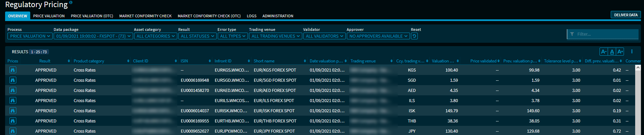644x135 pixels.
Task: Decrease table font size with A- icon
Action: point(604,52)
